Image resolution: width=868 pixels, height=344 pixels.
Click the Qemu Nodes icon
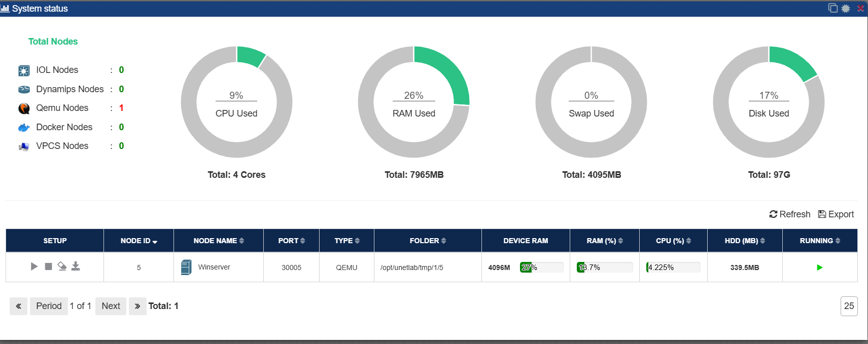(24, 108)
